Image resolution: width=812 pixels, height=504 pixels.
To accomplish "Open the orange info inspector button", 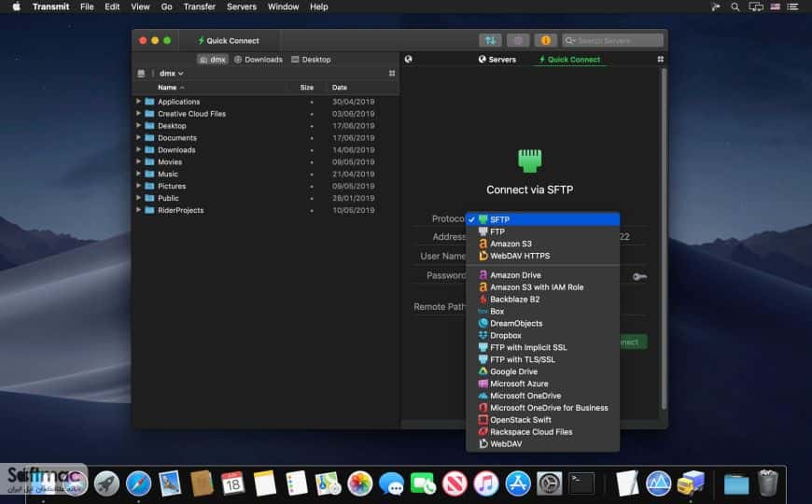I will pyautogui.click(x=545, y=40).
